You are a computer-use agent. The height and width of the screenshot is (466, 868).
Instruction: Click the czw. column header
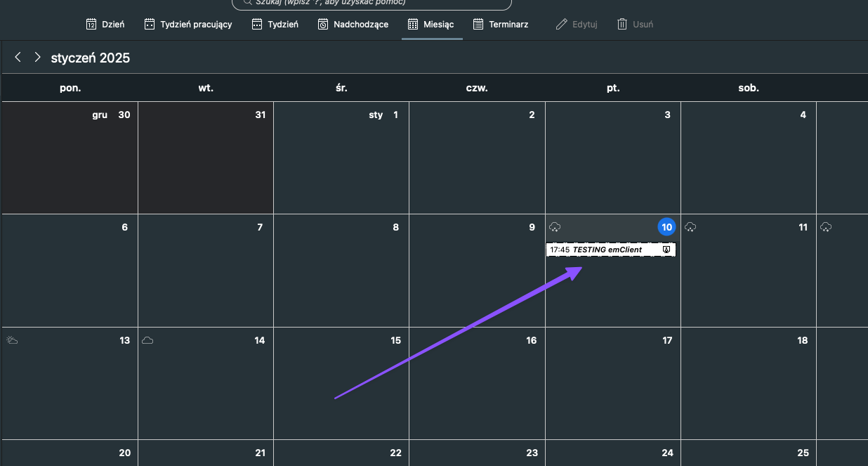click(x=477, y=88)
